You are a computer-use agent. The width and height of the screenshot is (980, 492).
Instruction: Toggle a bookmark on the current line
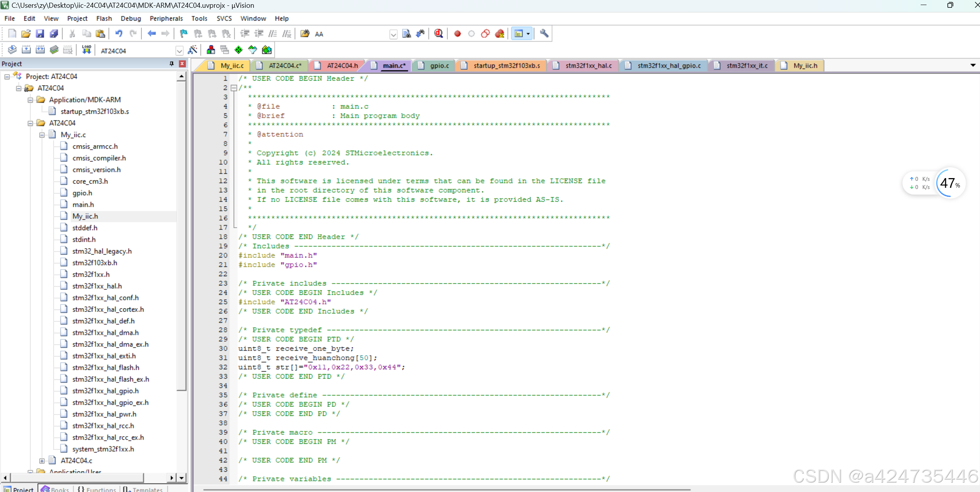[x=183, y=33]
